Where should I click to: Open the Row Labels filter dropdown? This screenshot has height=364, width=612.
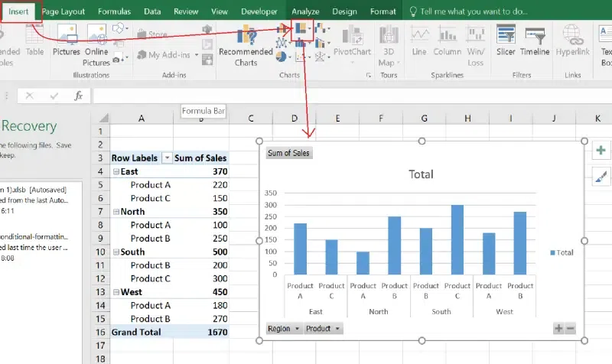(165, 158)
